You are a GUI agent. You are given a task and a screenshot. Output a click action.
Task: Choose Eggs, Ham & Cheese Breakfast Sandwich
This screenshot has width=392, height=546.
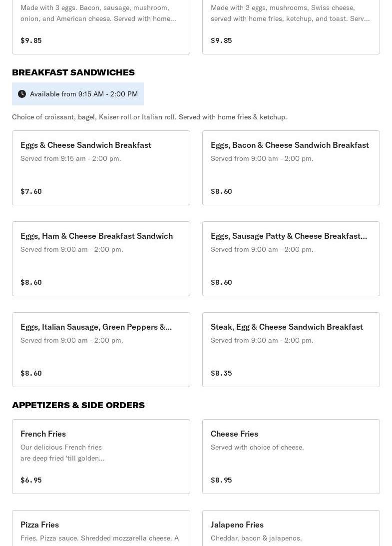101,259
